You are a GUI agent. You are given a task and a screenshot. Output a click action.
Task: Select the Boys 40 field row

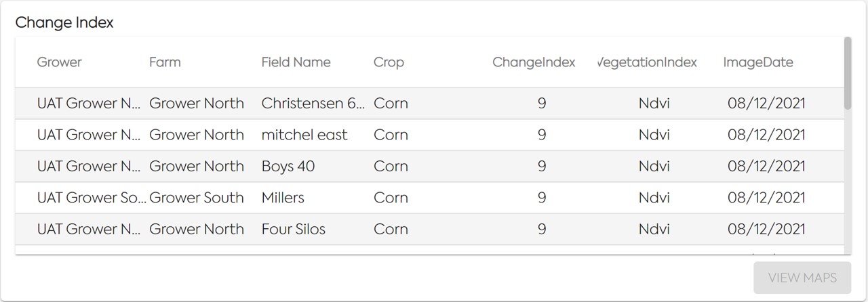click(288, 166)
